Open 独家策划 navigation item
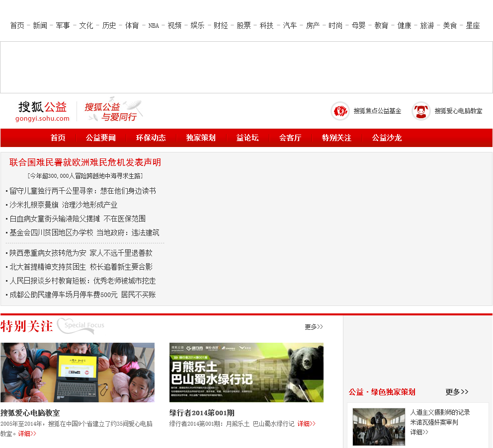The height and width of the screenshot is (448, 493). [201, 138]
